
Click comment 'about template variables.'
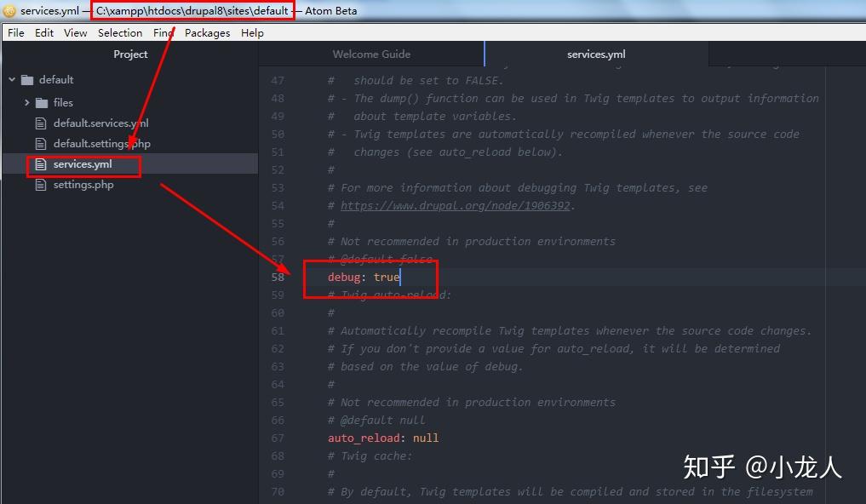pos(435,117)
